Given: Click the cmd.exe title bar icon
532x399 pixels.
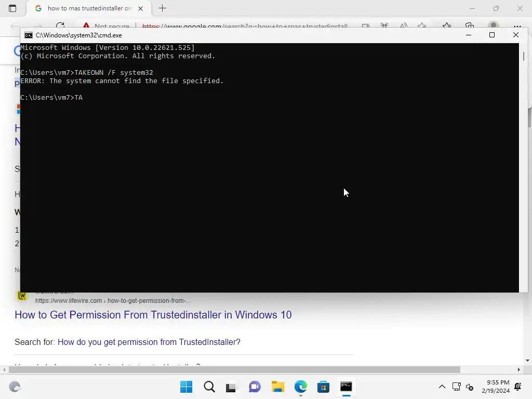Looking at the screenshot, I should [29, 35].
